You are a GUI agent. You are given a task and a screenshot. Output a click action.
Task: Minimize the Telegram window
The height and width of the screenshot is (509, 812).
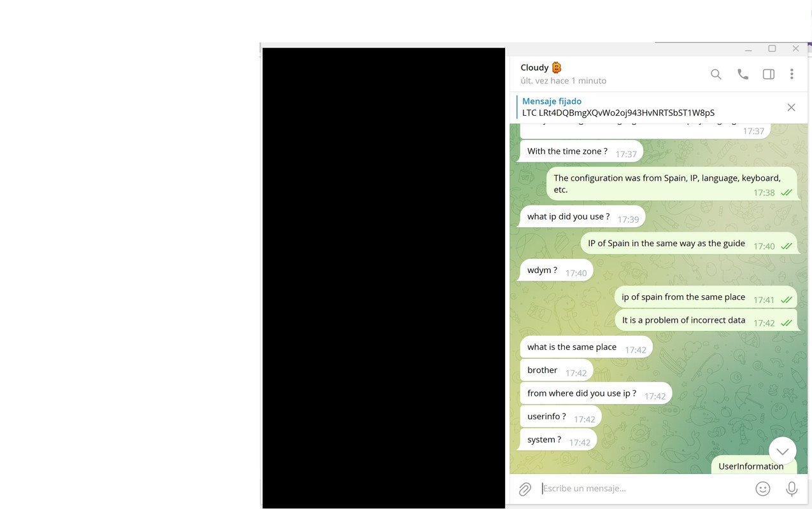pos(748,48)
